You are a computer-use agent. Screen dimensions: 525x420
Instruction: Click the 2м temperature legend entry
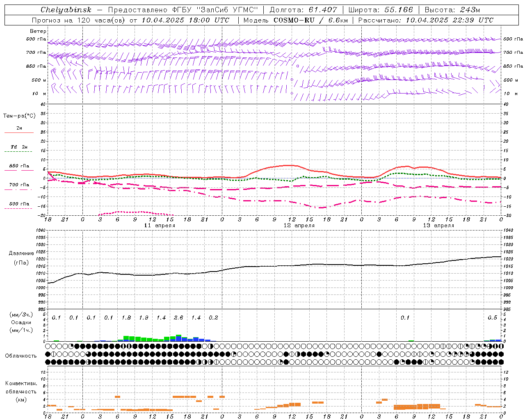tap(19, 128)
